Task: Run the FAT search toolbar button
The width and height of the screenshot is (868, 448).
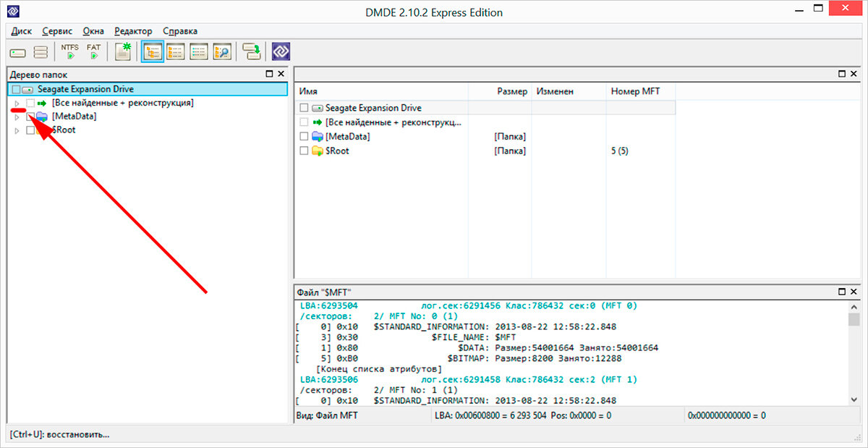Action: 94,52
